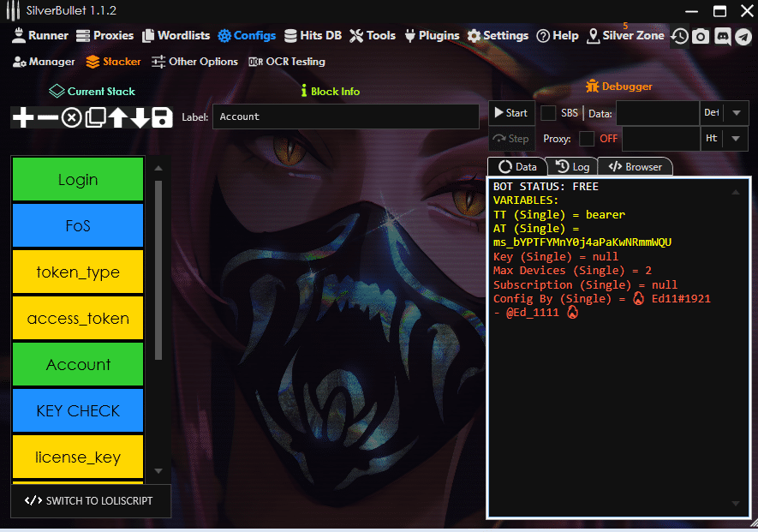The image size is (758, 532).
Task: Click the Proxy address input field
Action: tap(661, 139)
